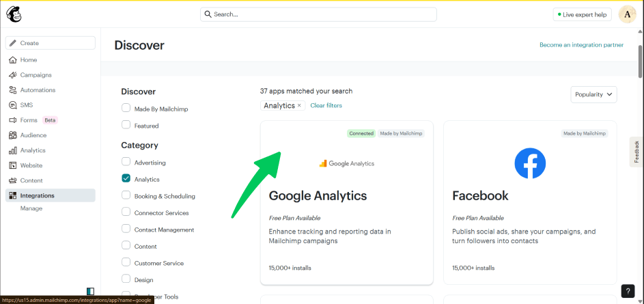Click the SMS chat bubble icon
This screenshot has height=304, width=644.
13,105
